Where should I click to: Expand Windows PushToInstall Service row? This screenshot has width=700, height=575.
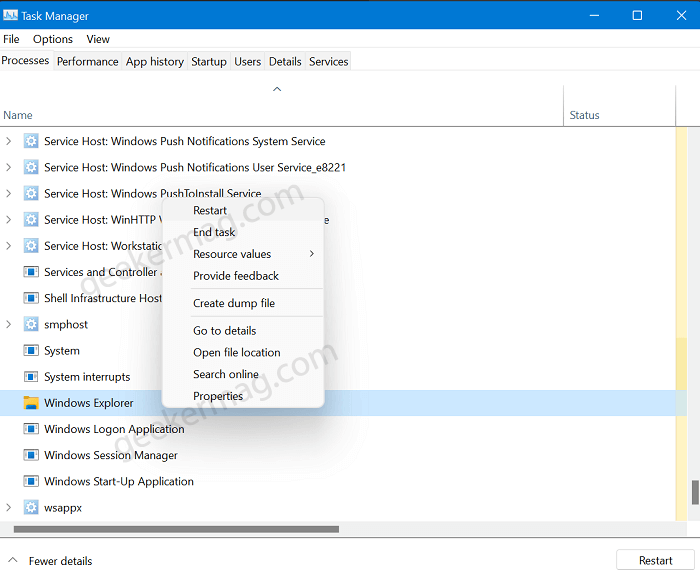(8, 193)
